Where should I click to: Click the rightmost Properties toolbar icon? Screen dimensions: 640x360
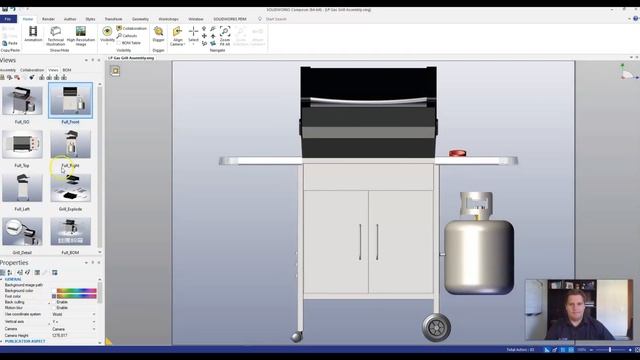point(55,272)
